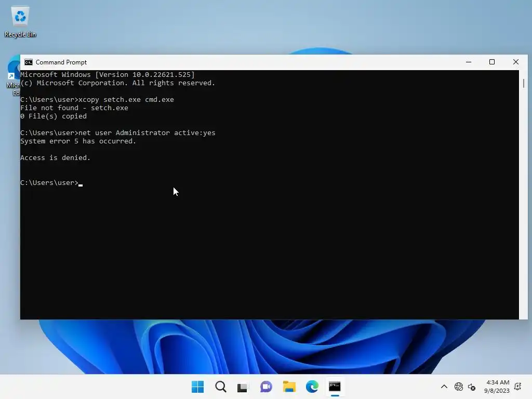The width and height of the screenshot is (532, 399).
Task: Click the 'Access is denied.' message
Action: pyautogui.click(x=55, y=158)
